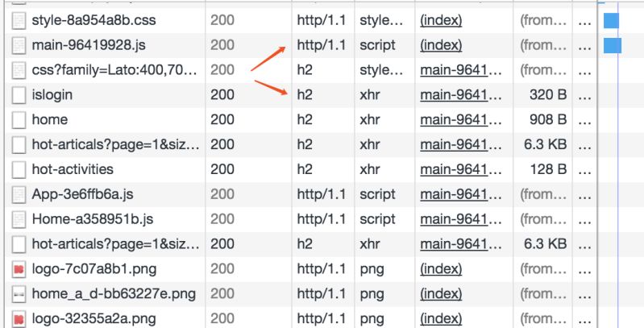This screenshot has height=328, width=644.
Task: Open the (index) initiator link for logo-7c07a8b1.png
Action: (x=441, y=269)
